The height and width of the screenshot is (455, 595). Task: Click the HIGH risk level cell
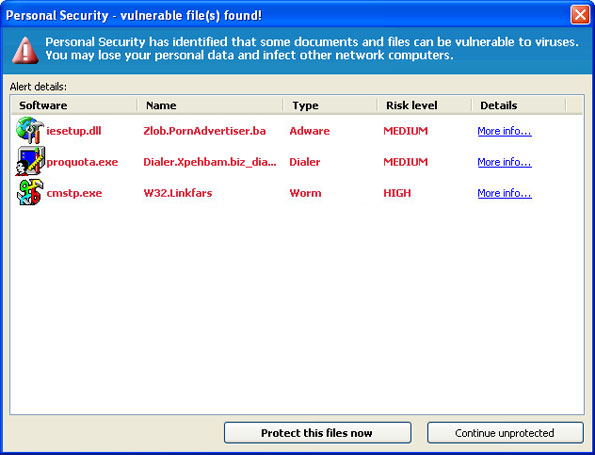[397, 193]
